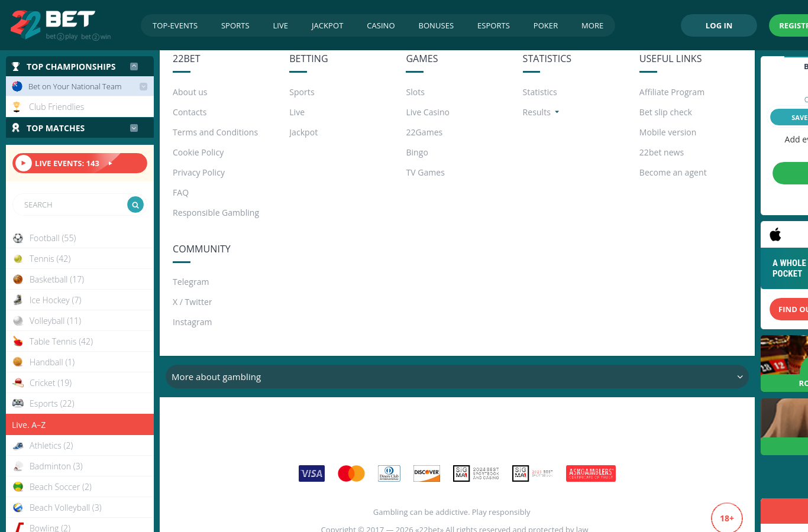Open the Privacy Policy link
The width and height of the screenshot is (808, 532).
pos(199,173)
